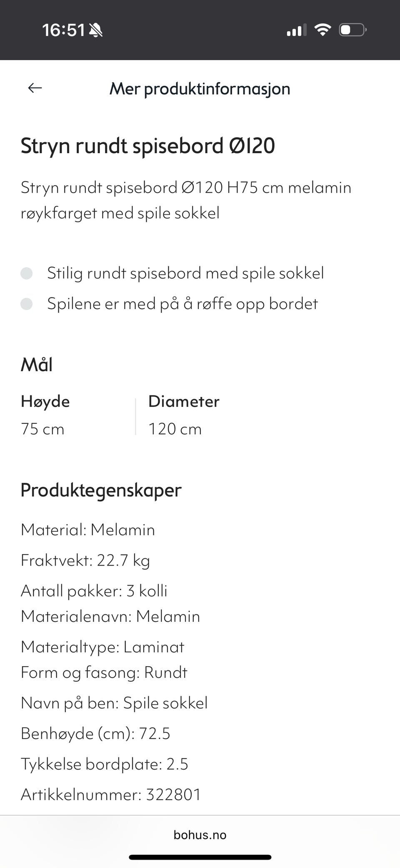400x868 pixels.
Task: Tap the clock showing 16:51
Action: [x=65, y=30]
